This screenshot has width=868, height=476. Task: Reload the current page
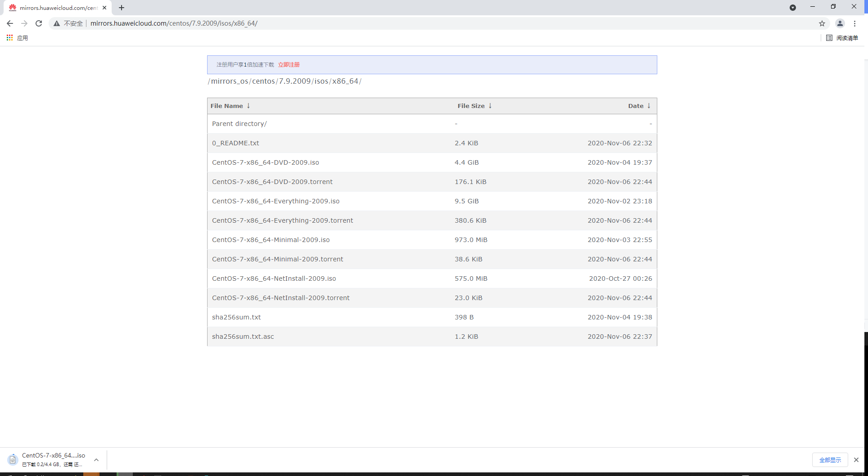click(x=39, y=23)
